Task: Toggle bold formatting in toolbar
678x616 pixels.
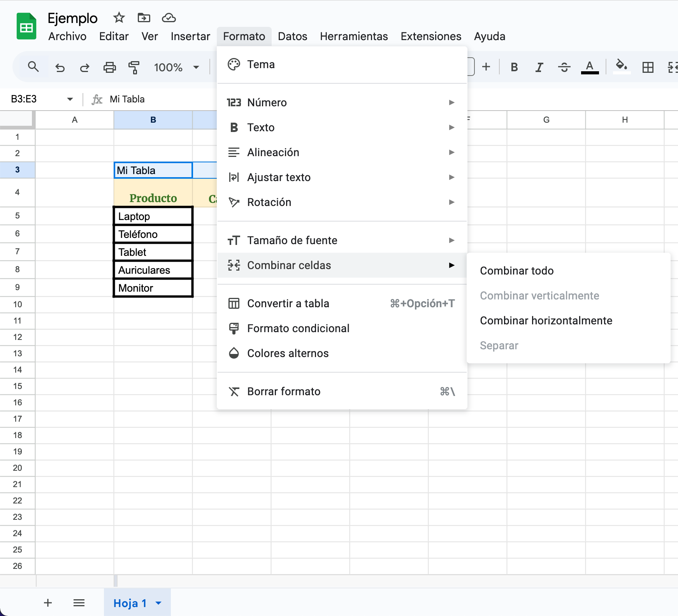Action: (x=514, y=67)
